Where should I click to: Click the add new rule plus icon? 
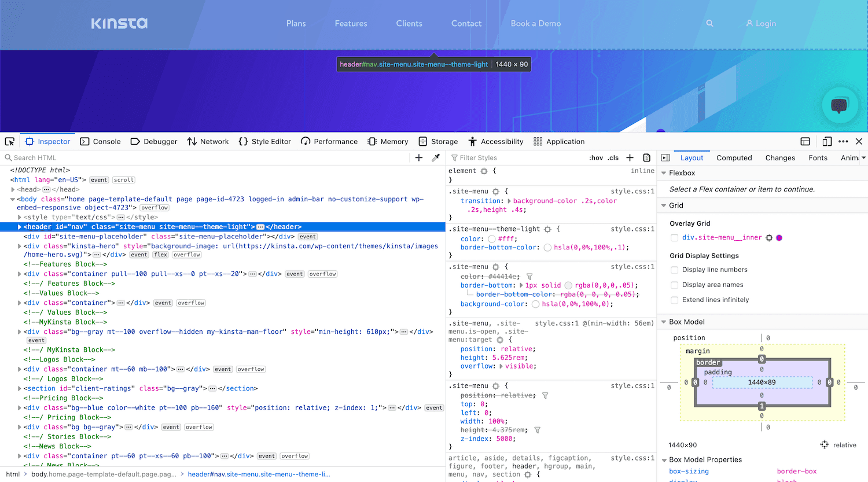click(630, 157)
